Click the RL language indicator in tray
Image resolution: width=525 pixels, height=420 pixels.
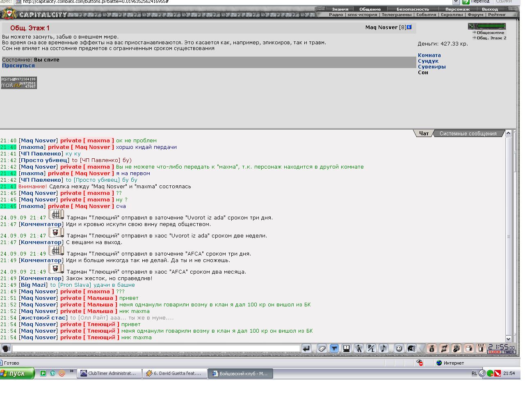pyautogui.click(x=474, y=373)
